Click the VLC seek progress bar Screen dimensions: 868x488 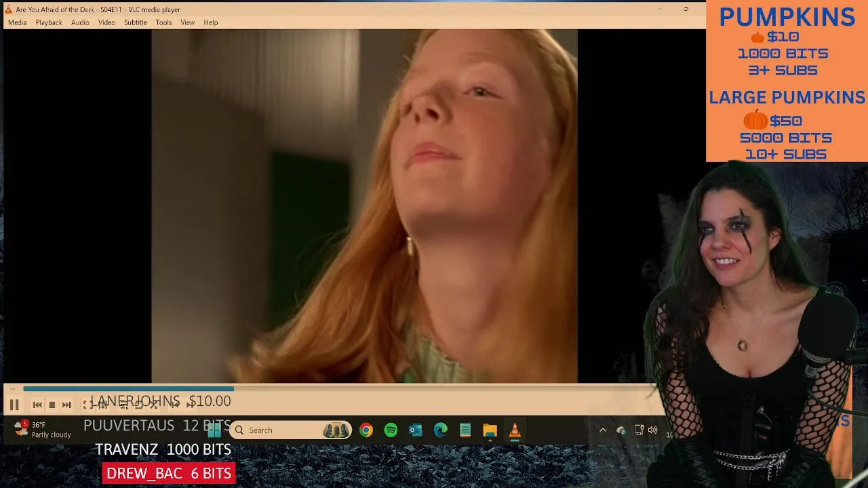click(x=339, y=389)
